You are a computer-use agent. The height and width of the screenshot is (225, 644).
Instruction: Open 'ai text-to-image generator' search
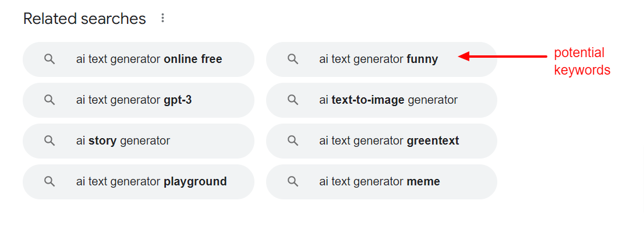pos(381,100)
